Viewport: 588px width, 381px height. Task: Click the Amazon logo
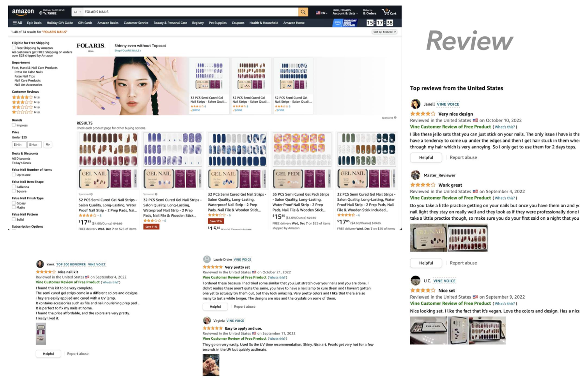[x=23, y=12]
